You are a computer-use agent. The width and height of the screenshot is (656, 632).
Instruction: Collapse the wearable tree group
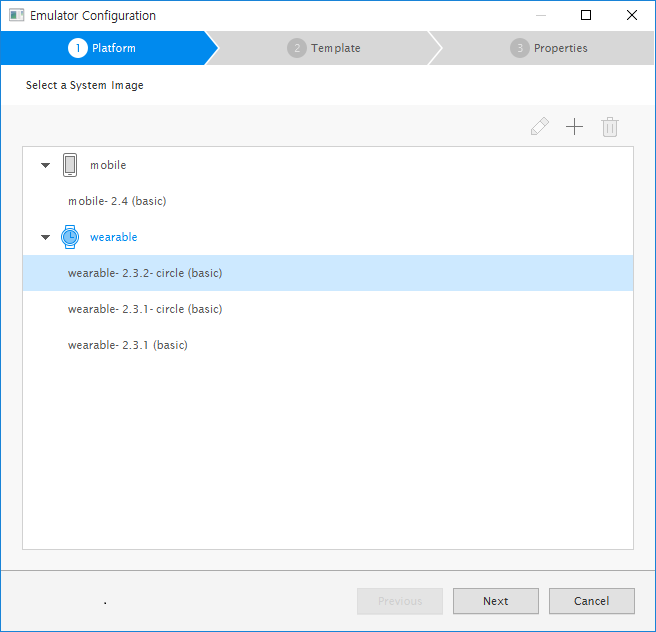45,238
